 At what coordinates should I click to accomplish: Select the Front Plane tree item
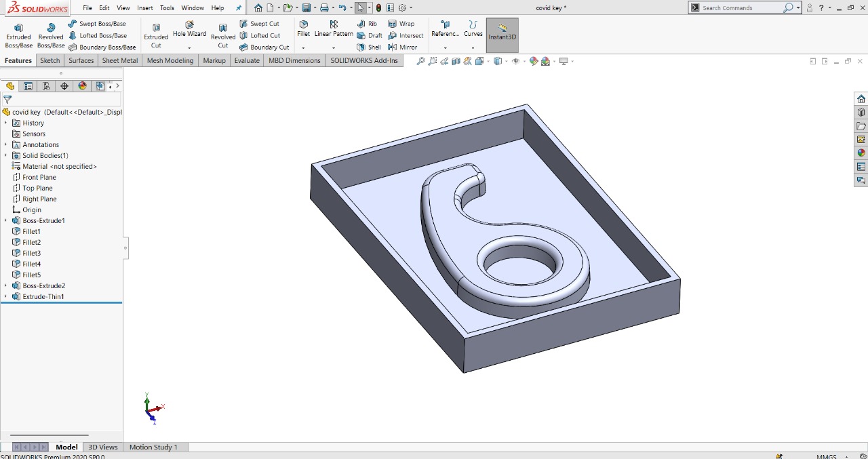pos(35,177)
